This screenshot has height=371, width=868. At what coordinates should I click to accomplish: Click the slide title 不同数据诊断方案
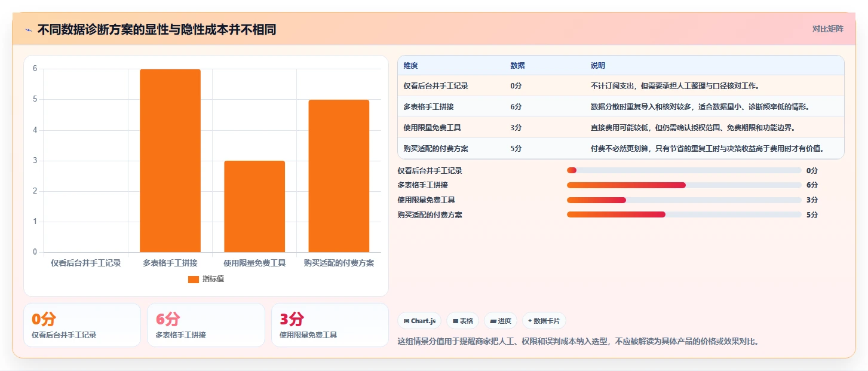(x=157, y=30)
